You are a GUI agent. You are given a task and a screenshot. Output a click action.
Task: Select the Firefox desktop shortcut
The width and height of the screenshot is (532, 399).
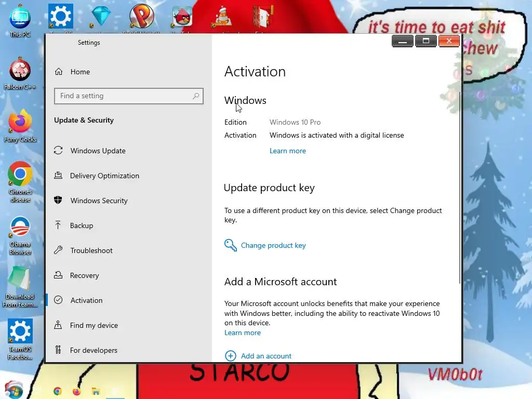pos(20,126)
